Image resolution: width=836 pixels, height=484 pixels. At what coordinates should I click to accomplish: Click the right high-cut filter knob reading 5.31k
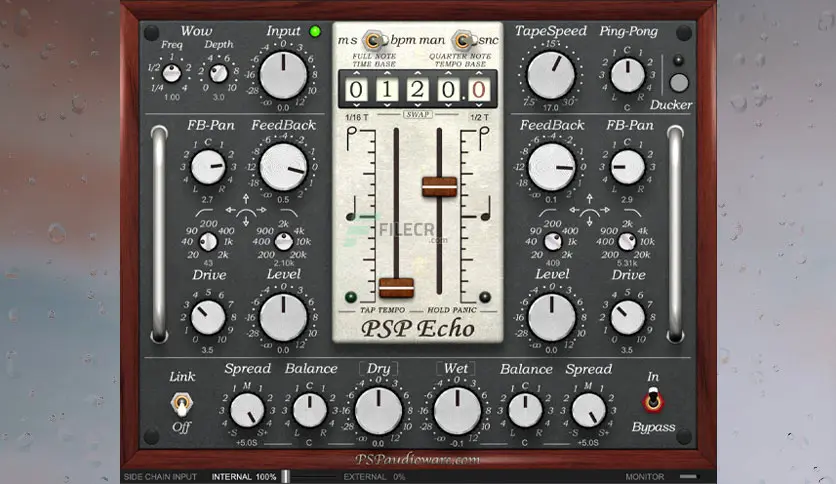[x=627, y=242]
